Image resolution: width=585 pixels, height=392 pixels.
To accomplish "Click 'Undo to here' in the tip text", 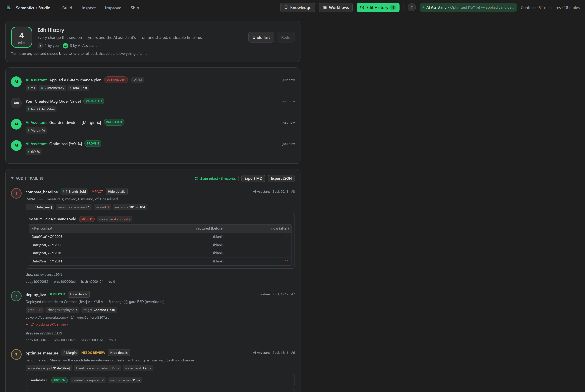I will (69, 53).
